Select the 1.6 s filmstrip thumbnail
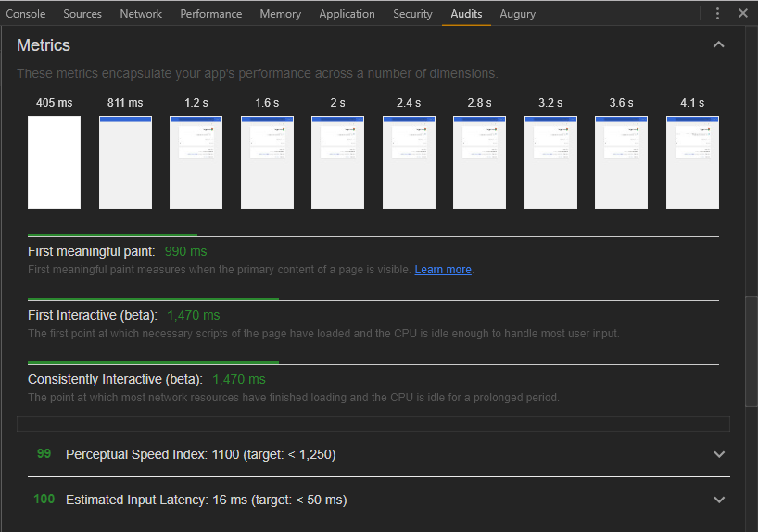 click(267, 162)
